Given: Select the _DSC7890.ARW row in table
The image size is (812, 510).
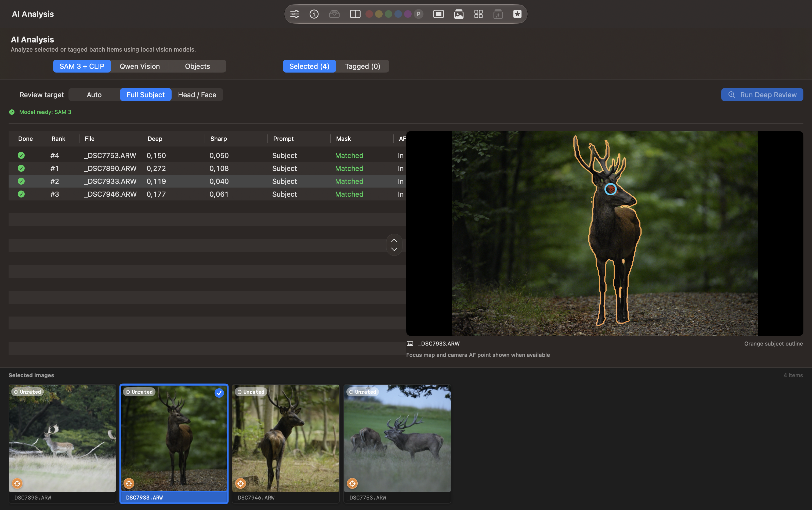Looking at the screenshot, I should (x=207, y=168).
